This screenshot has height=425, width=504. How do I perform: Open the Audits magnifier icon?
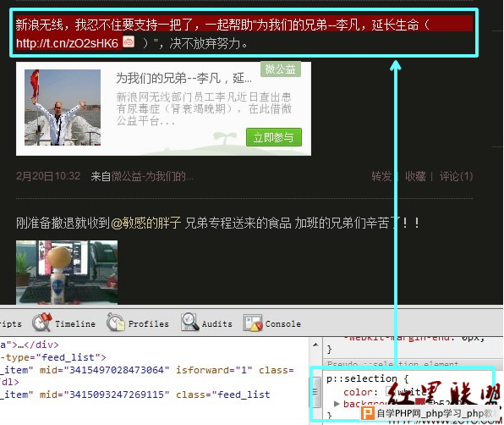190,322
